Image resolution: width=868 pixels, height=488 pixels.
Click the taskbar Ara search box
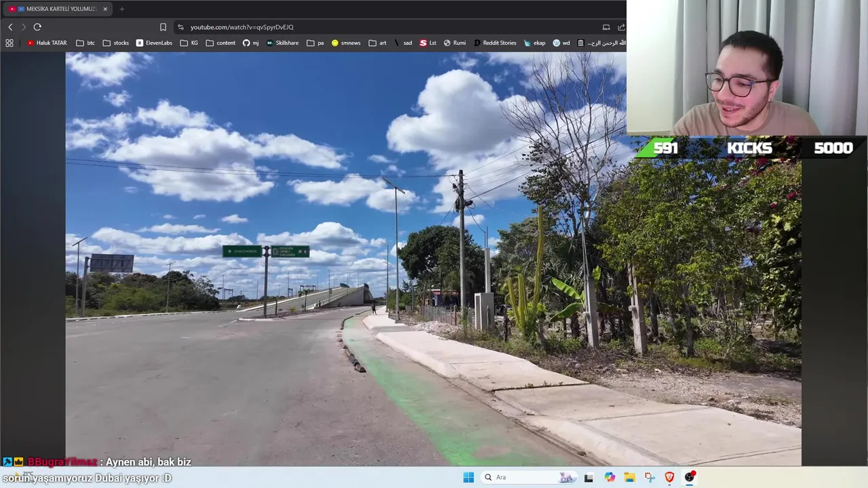tap(529, 477)
